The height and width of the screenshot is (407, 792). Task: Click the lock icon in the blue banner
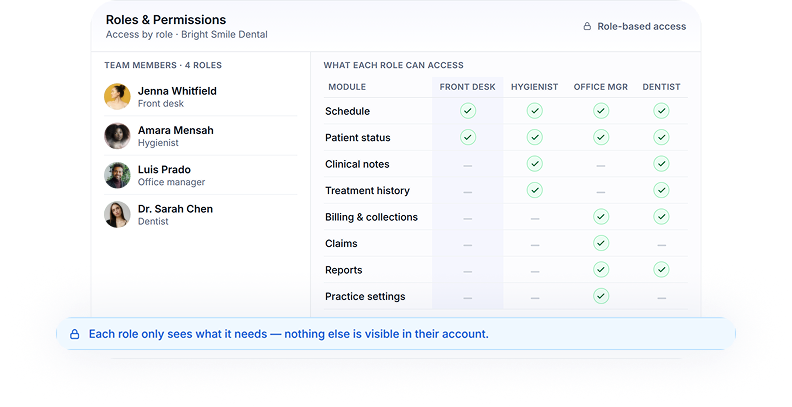[x=74, y=334]
